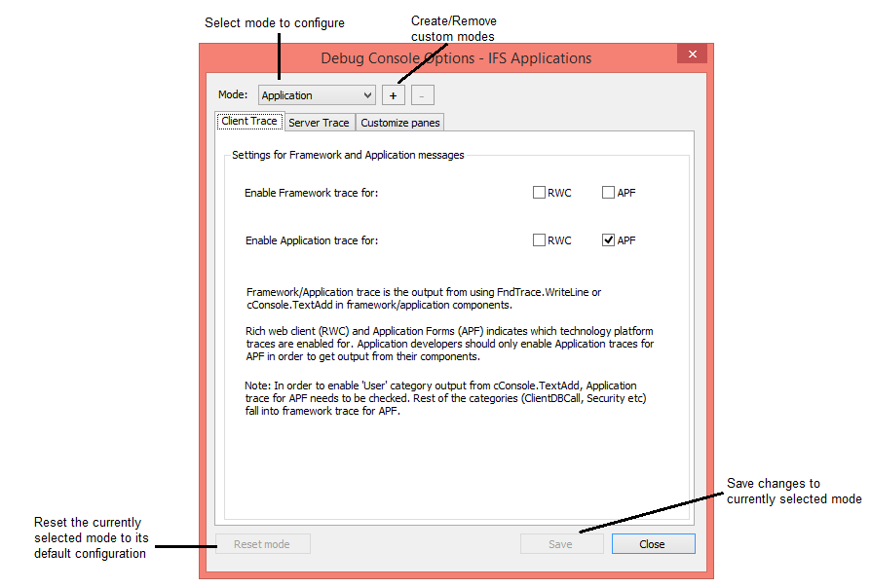
Task: Enable Framework trace for RWC
Action: pos(539,193)
